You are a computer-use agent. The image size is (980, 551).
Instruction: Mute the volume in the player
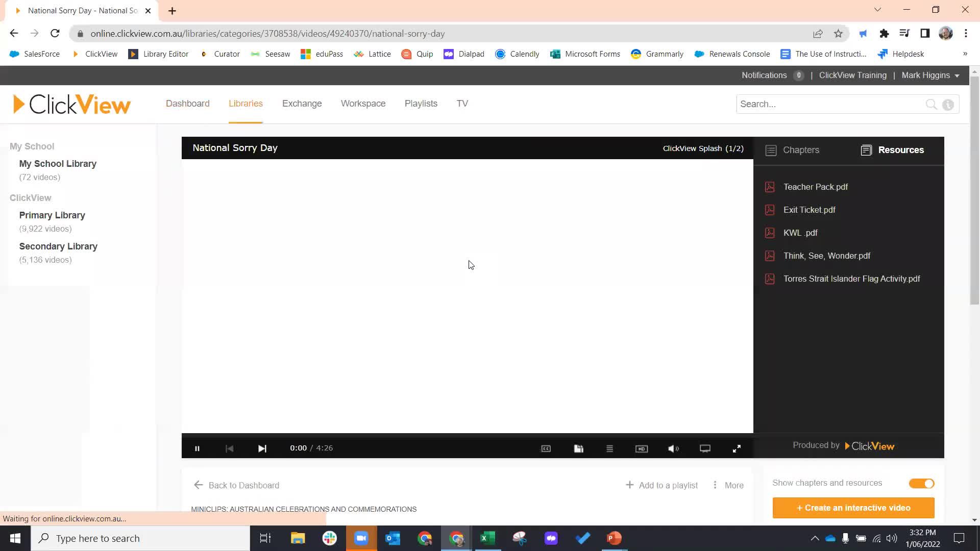point(673,448)
